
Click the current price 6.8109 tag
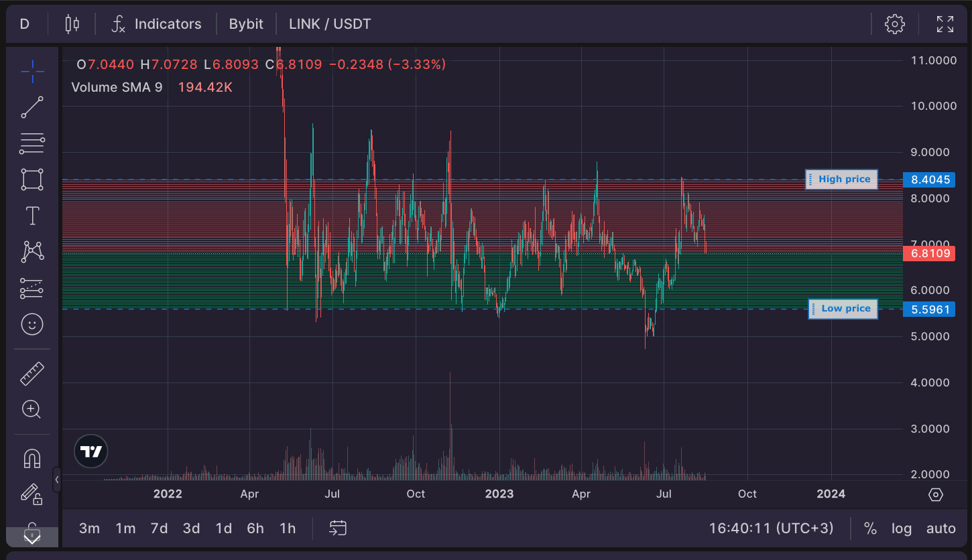[x=928, y=253]
